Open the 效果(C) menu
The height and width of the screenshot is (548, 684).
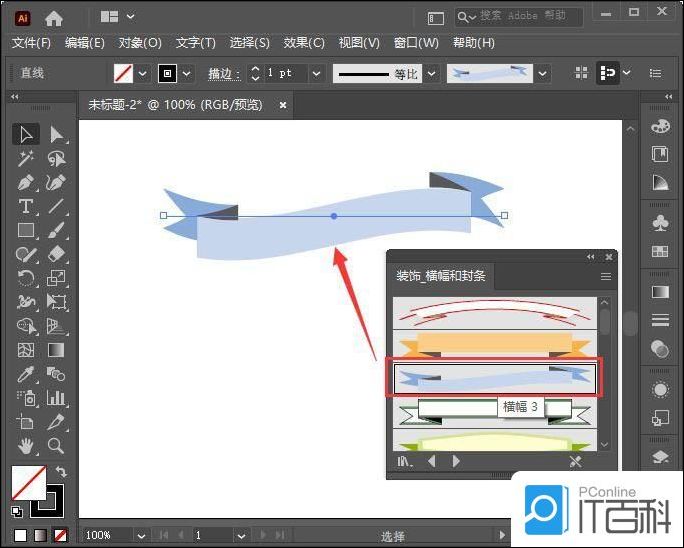tap(304, 43)
